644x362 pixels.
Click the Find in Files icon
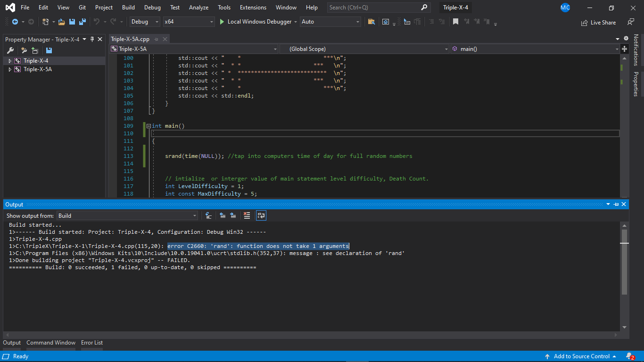click(372, 22)
